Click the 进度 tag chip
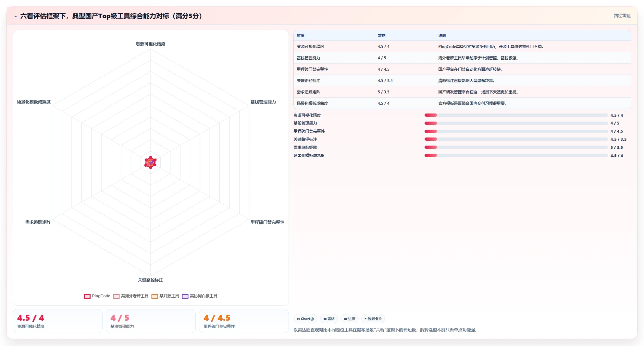644x346 pixels. pyautogui.click(x=350, y=319)
